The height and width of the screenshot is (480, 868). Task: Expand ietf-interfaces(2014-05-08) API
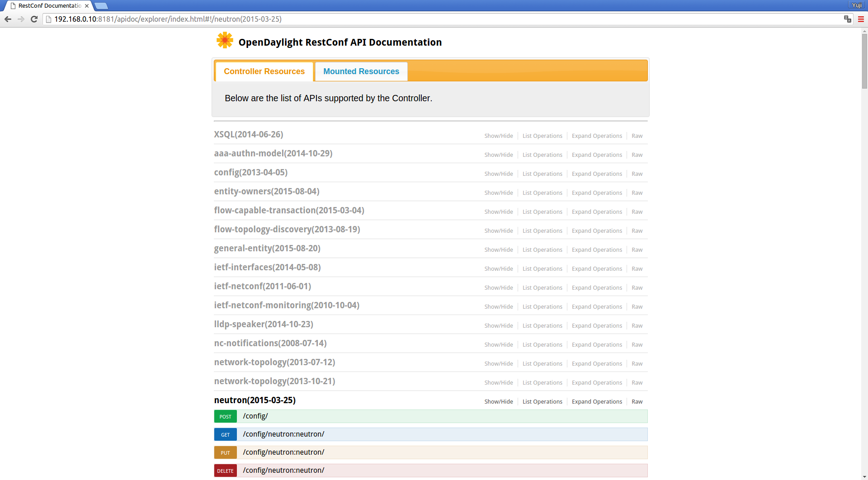[x=268, y=268]
